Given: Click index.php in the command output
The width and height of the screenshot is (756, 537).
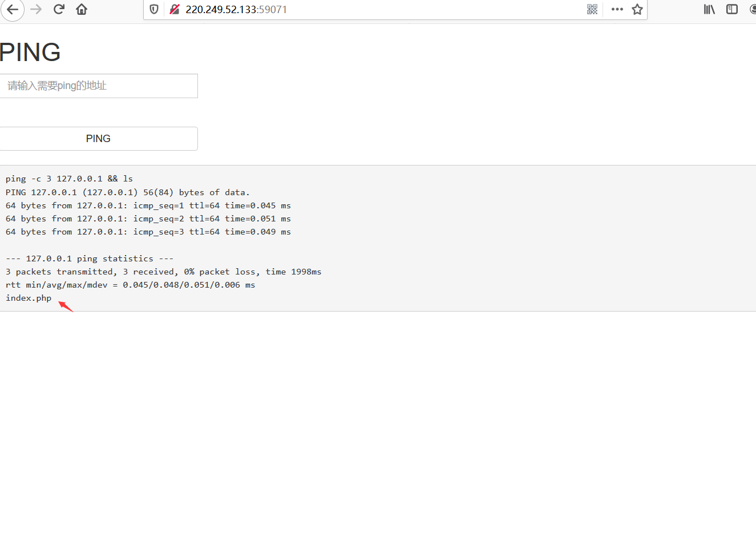Looking at the screenshot, I should (29, 298).
